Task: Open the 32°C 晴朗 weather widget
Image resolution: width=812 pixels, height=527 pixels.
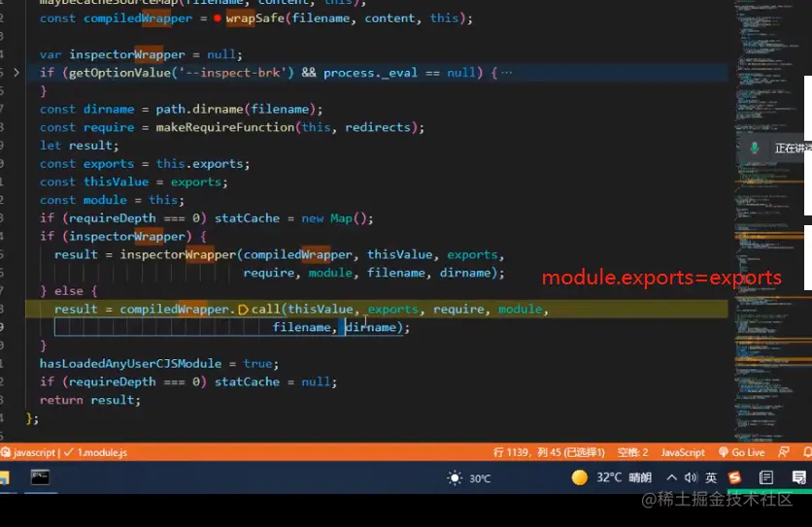Action: [x=612, y=478]
